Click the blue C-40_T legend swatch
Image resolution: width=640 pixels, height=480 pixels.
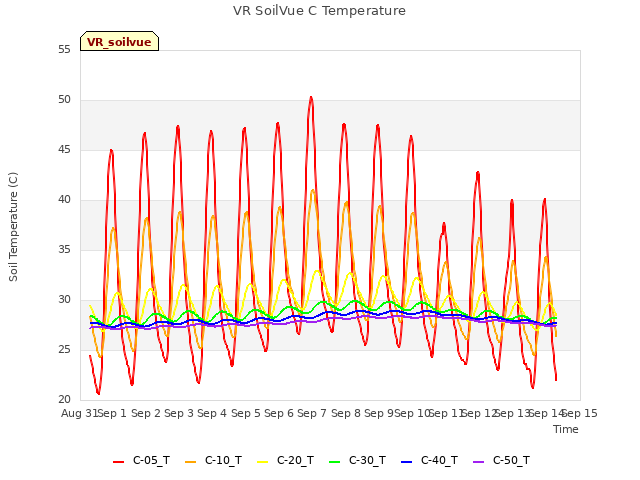pos(407,462)
